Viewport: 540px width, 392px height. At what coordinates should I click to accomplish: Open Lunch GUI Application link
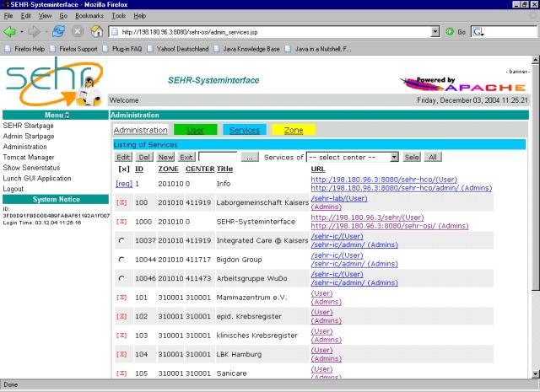coord(37,178)
